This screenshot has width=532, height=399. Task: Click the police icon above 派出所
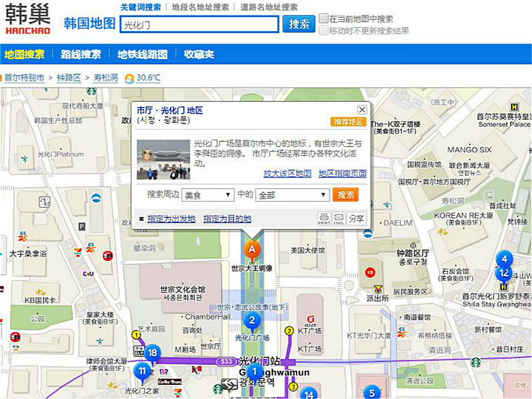point(378,290)
